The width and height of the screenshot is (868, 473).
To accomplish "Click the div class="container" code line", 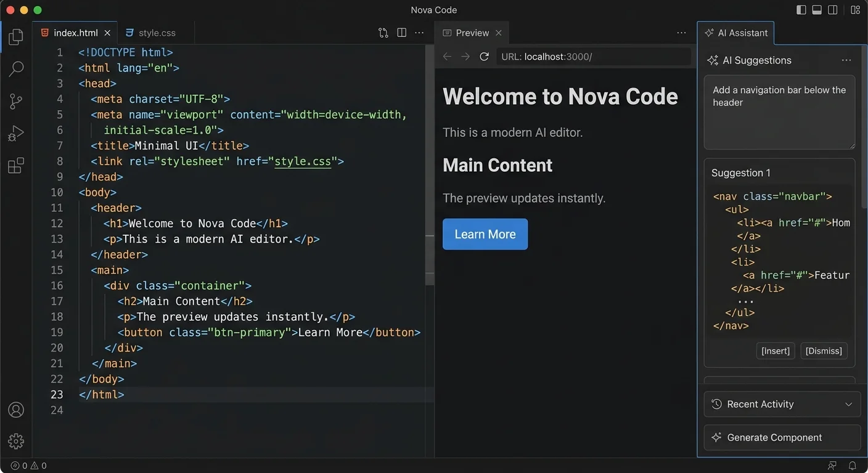I will [x=178, y=286].
